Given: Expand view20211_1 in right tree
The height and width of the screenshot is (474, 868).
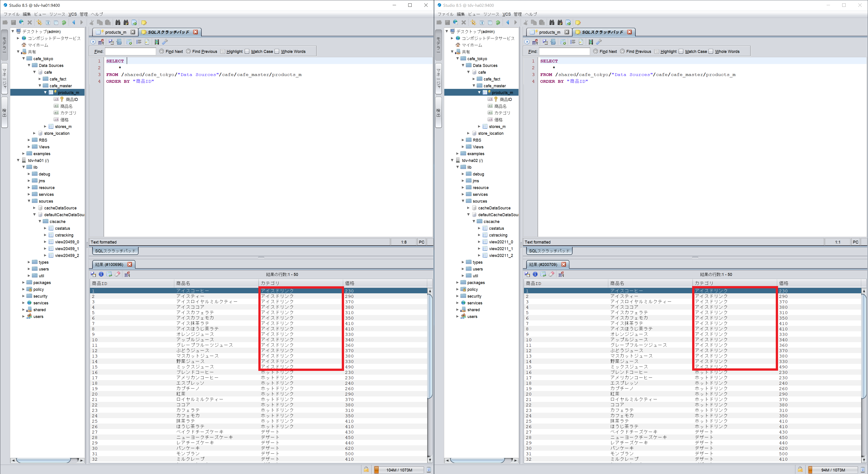Looking at the screenshot, I should [x=479, y=249].
